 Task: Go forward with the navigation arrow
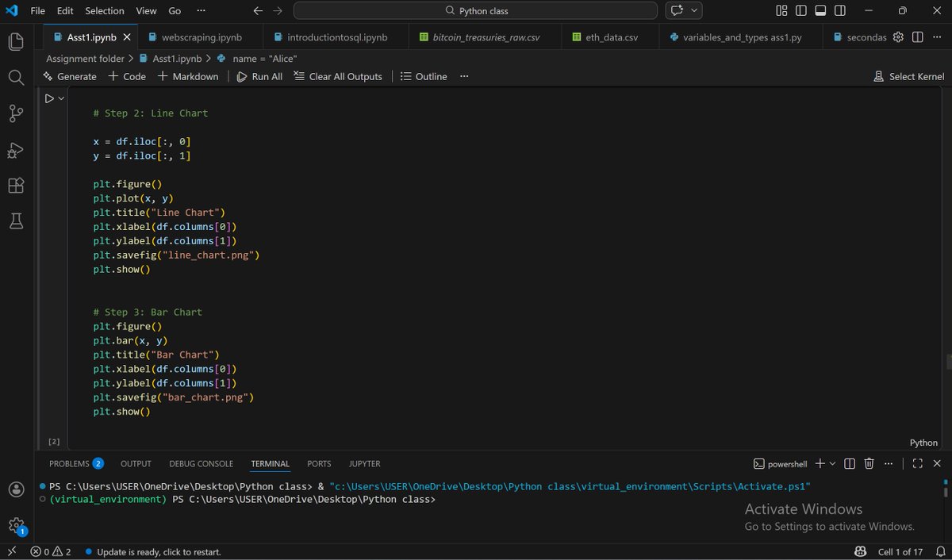click(277, 11)
